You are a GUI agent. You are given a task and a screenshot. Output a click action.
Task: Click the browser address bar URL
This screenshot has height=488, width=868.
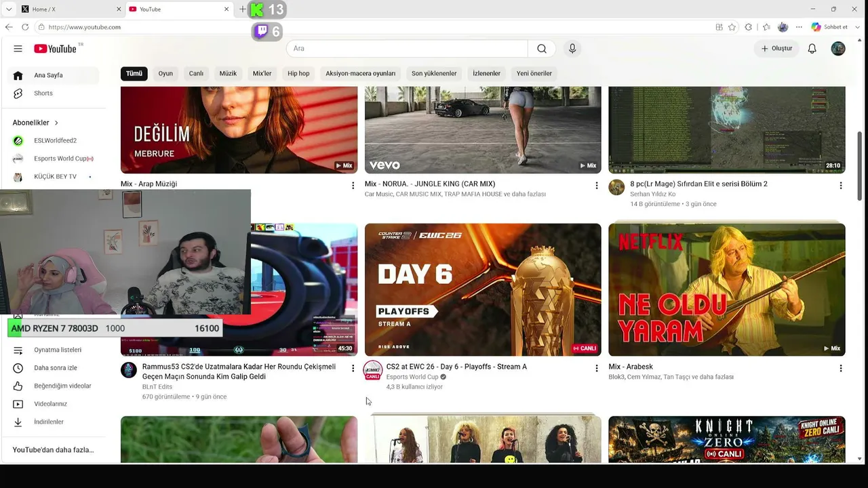click(x=85, y=27)
